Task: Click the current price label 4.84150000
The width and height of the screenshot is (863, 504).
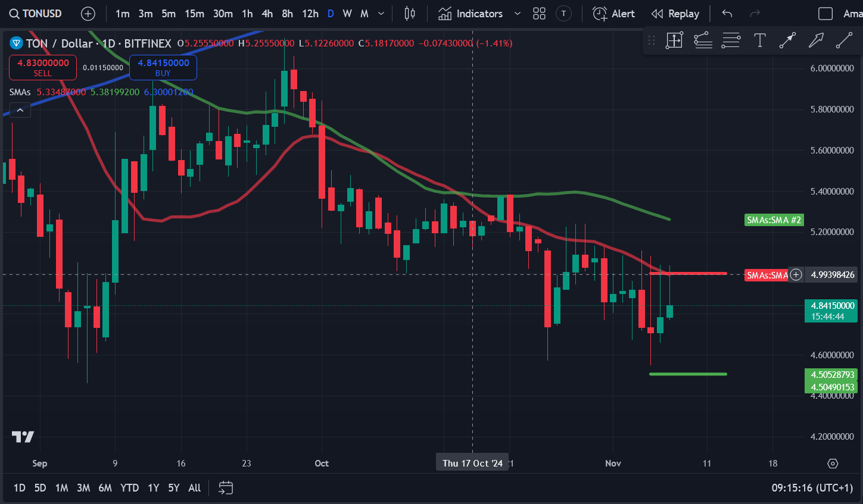Action: 831,305
